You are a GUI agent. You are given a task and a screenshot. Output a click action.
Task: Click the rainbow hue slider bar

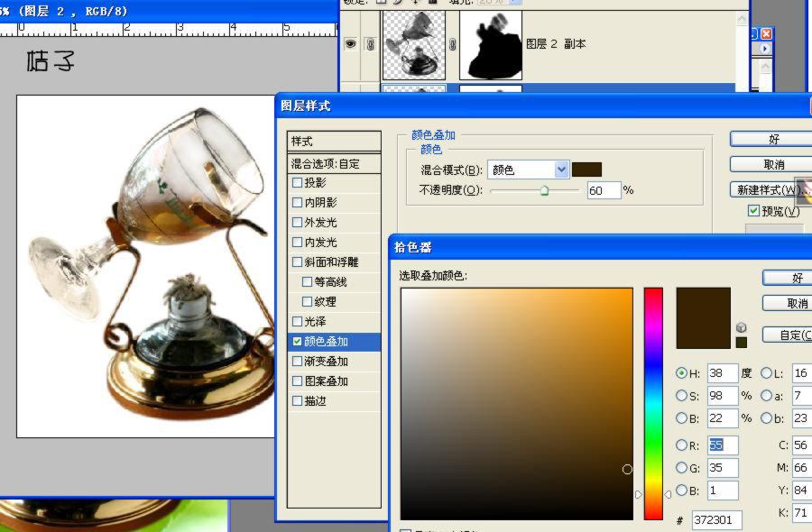[653, 404]
